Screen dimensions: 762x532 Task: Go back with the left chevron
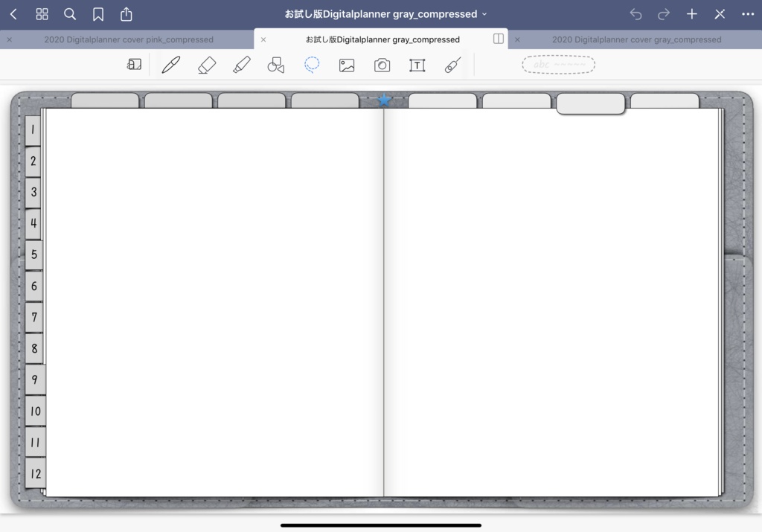point(13,14)
